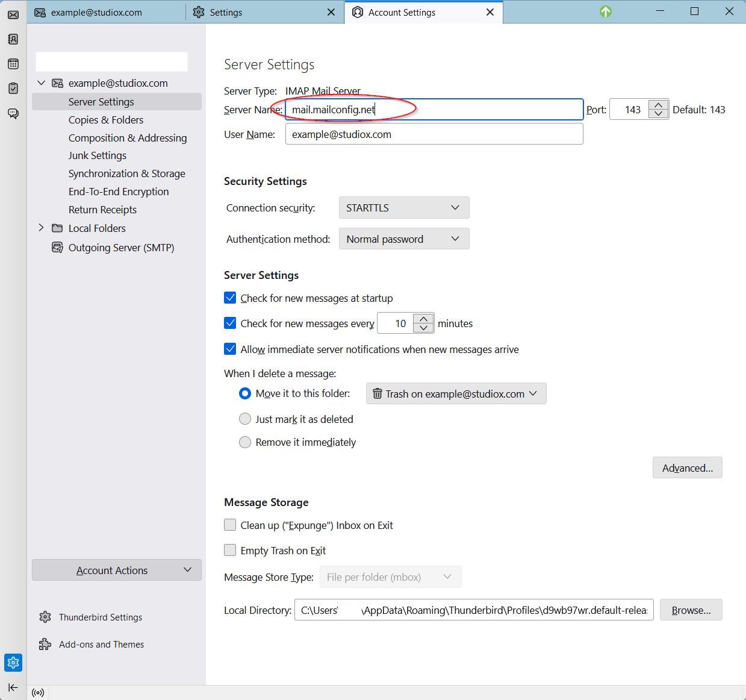Click the Settings gear in spaces toolbar
746x700 pixels.
point(13,663)
